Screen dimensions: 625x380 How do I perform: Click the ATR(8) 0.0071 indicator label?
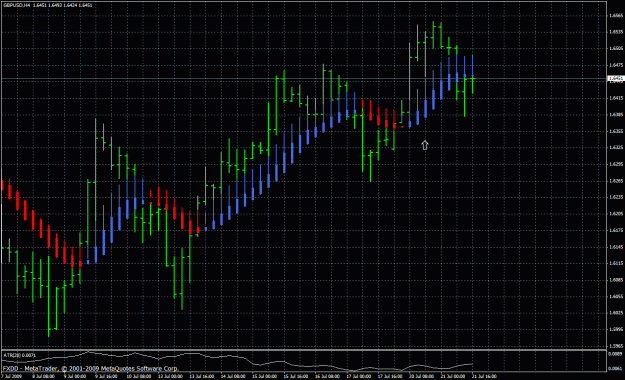(x=19, y=355)
